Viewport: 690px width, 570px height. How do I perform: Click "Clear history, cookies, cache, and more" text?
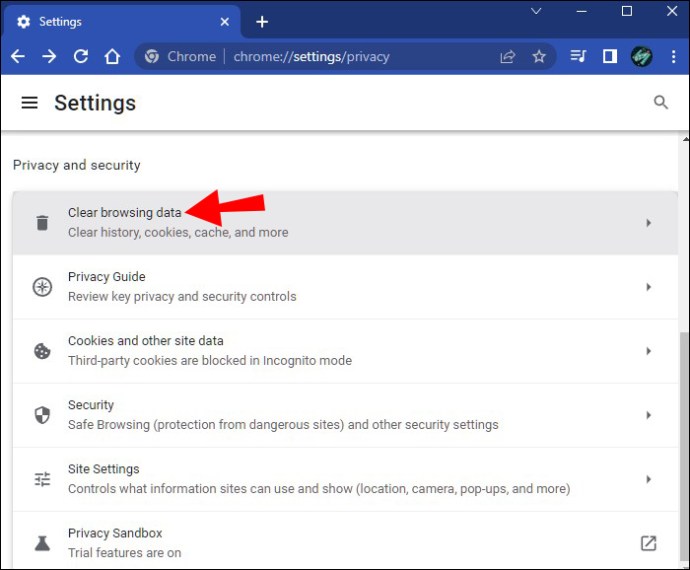[x=178, y=232]
